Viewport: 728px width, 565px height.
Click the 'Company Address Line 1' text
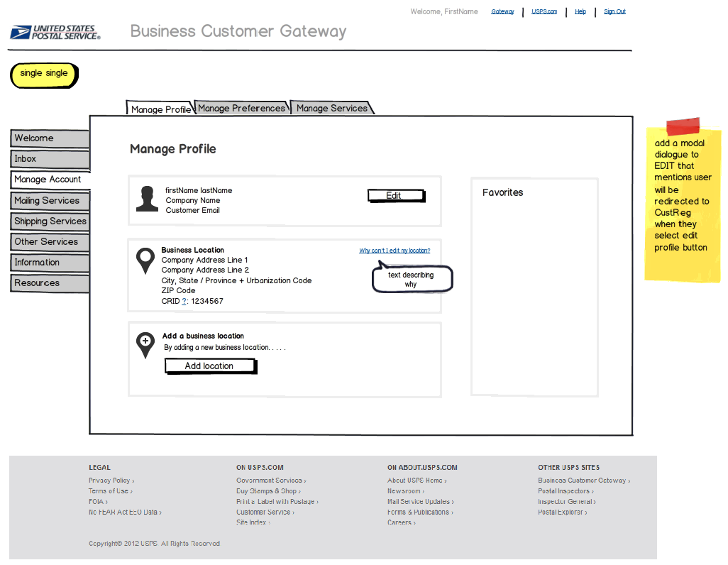point(205,260)
